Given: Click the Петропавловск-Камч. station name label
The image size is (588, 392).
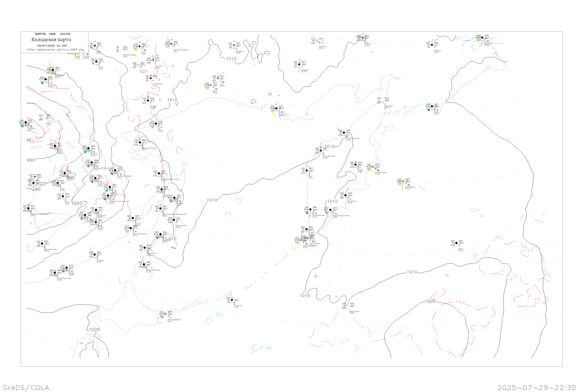Looking at the screenshot, I should pyautogui.click(x=341, y=215).
